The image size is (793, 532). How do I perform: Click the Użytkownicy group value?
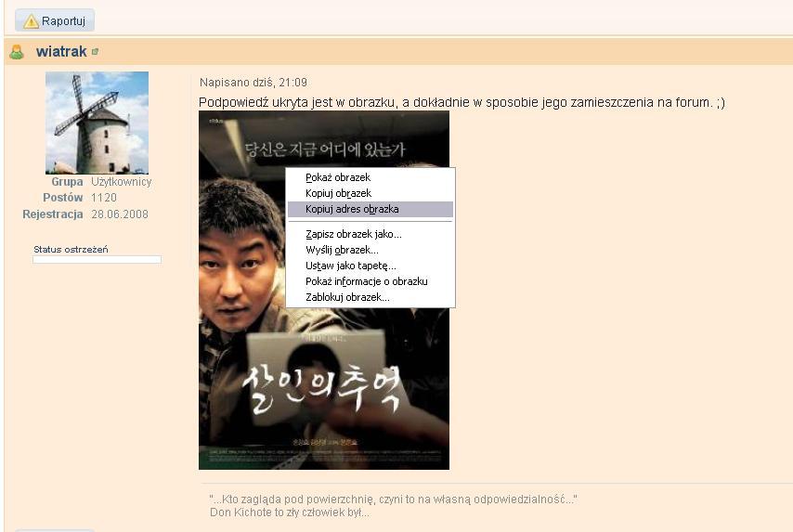pyautogui.click(x=122, y=182)
